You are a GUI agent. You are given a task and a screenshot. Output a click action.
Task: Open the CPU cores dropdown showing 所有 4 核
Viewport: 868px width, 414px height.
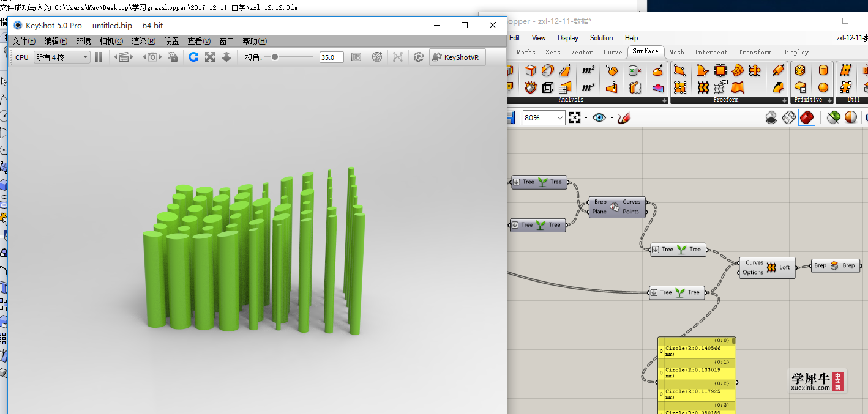click(x=62, y=57)
